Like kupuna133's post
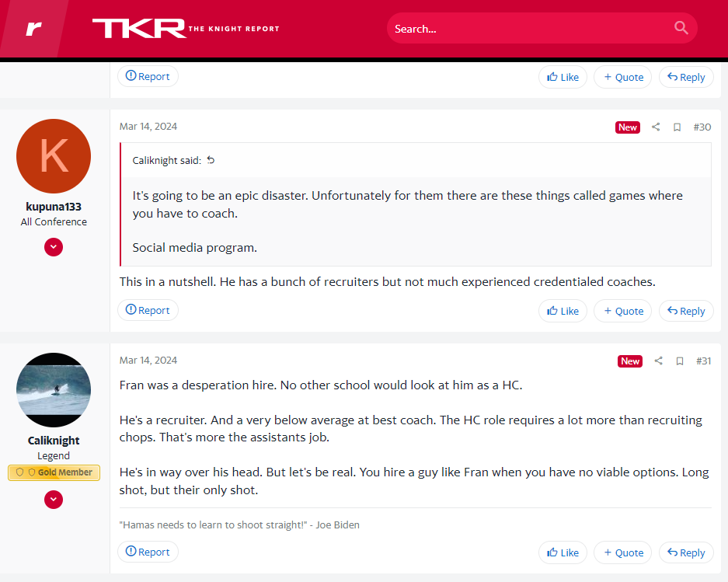 [563, 311]
